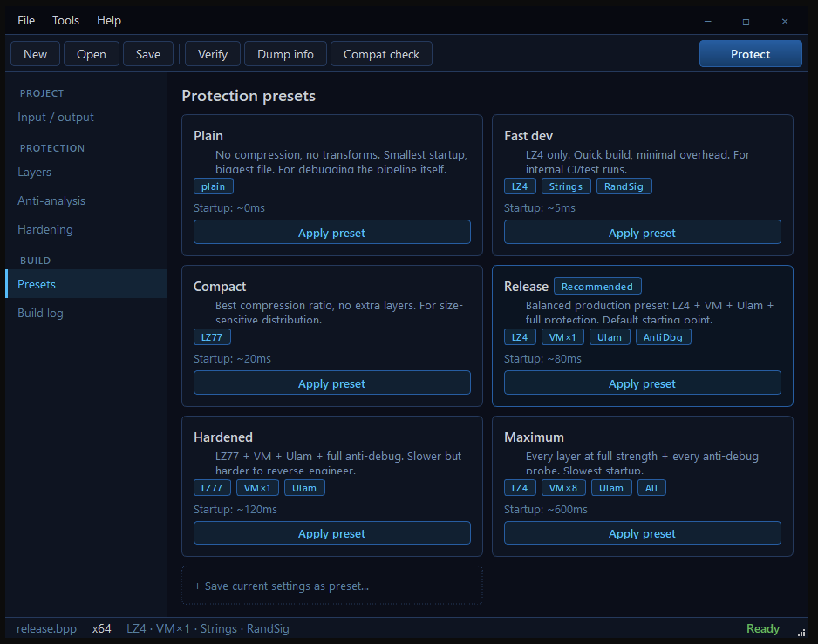This screenshot has width=818, height=644.
Task: Open the Help menu
Action: pyautogui.click(x=108, y=20)
